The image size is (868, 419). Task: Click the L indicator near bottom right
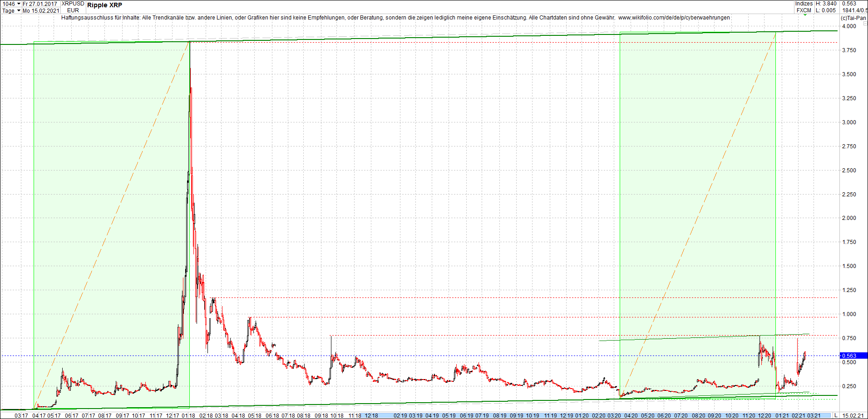[837, 415]
